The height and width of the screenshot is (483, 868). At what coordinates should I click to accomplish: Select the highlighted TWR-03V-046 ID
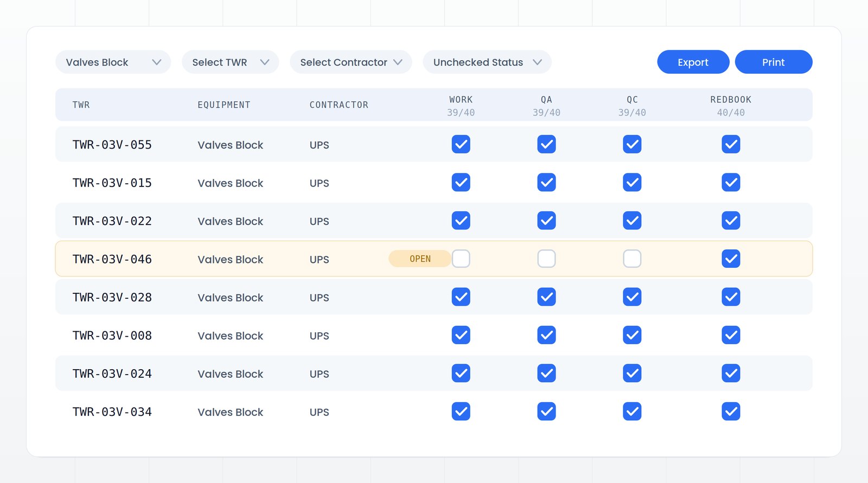click(112, 259)
